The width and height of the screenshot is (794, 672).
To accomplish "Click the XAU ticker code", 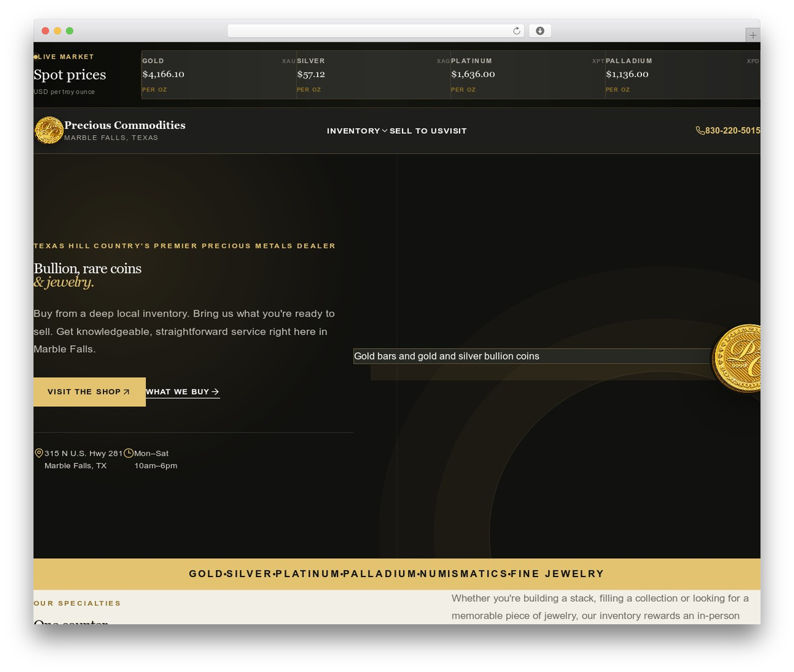I will [x=288, y=61].
